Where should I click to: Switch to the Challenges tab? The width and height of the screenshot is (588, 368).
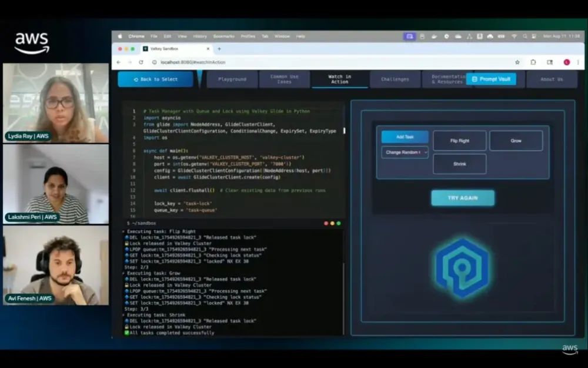395,79
